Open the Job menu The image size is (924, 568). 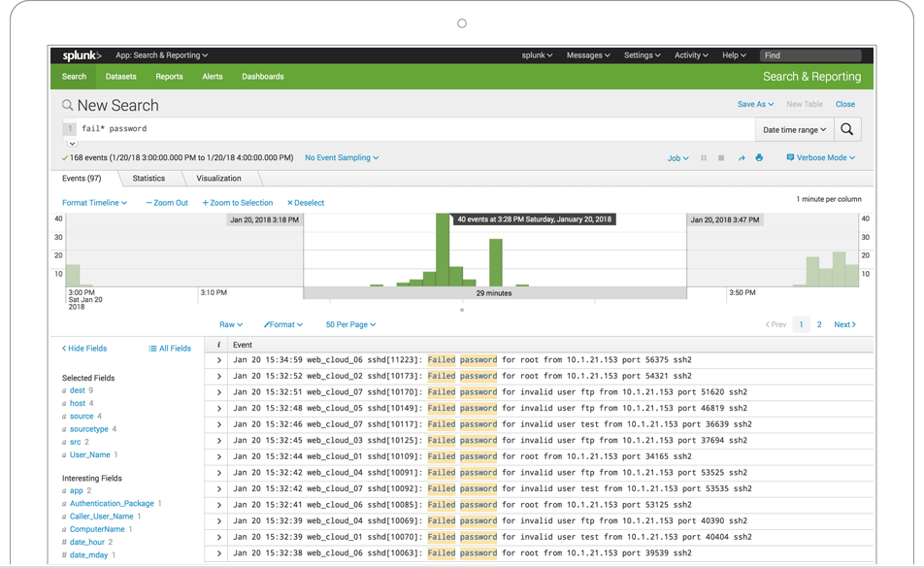point(677,158)
